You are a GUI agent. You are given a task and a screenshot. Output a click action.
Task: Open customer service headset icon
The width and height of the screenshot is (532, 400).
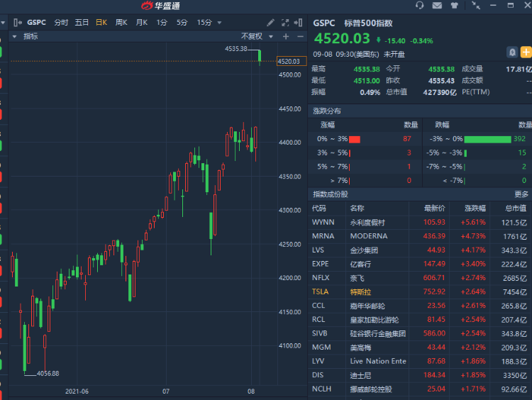coord(420,6)
